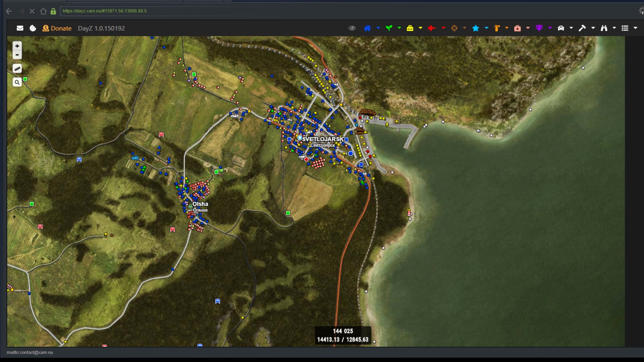Expand the yellow toolbox dropdown arrow

421,28
